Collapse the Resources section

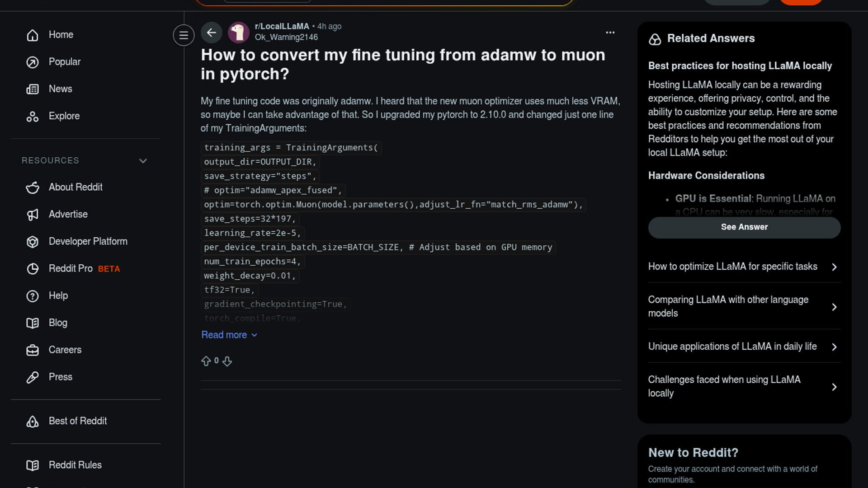pos(143,161)
